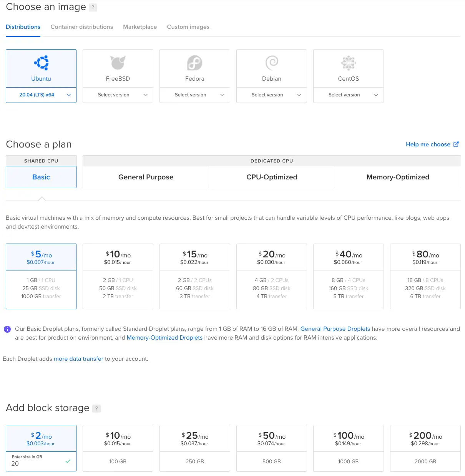Expand the CentOS Select version dropdown
The image size is (465, 476).
[x=348, y=95]
